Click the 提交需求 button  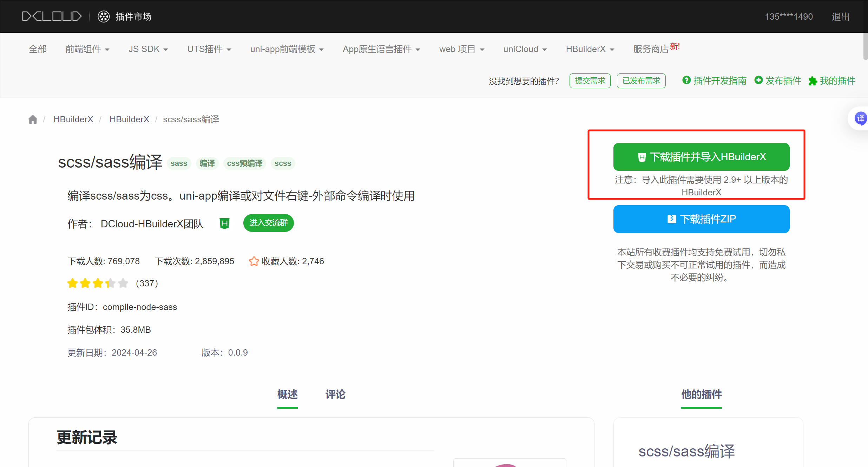590,81
